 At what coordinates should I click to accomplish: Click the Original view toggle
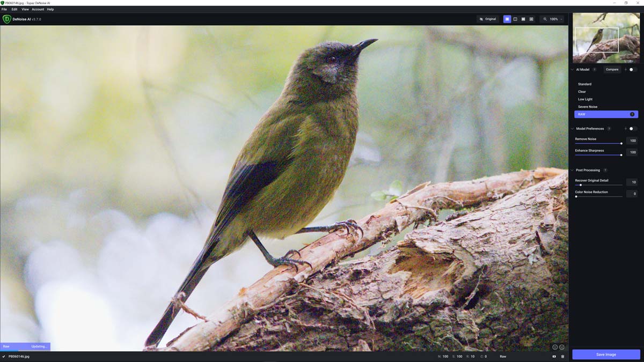click(x=486, y=19)
